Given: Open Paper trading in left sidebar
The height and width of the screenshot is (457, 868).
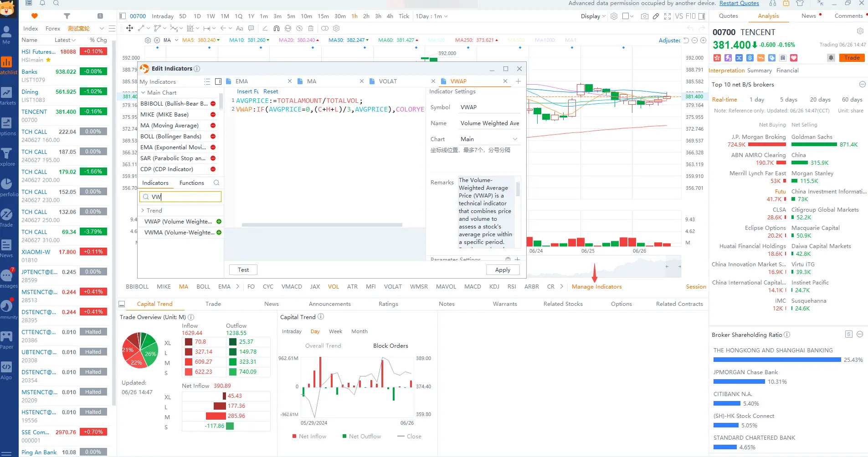Looking at the screenshot, I should click(6, 340).
